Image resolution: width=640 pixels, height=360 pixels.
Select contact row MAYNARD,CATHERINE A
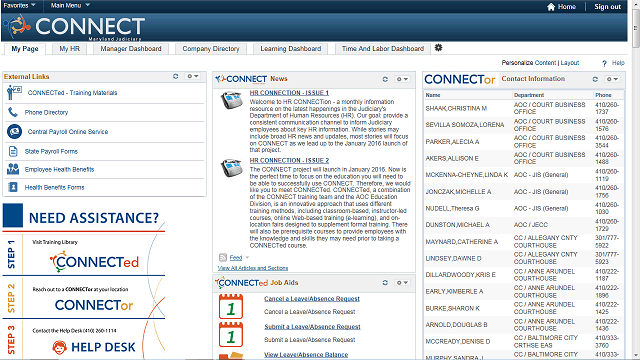[524, 242]
